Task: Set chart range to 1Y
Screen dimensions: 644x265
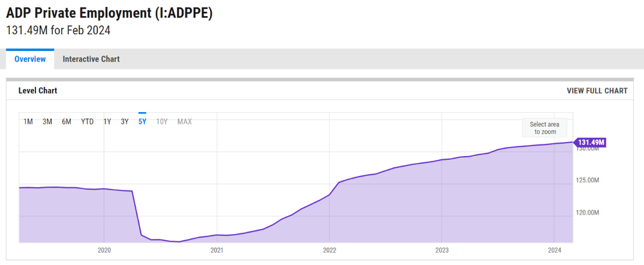Action: click(x=108, y=122)
